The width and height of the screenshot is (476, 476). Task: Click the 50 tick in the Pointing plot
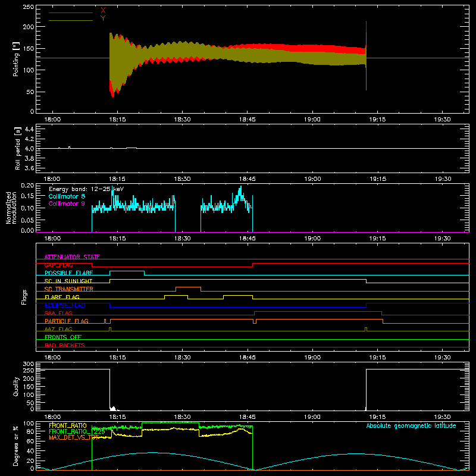30,92
